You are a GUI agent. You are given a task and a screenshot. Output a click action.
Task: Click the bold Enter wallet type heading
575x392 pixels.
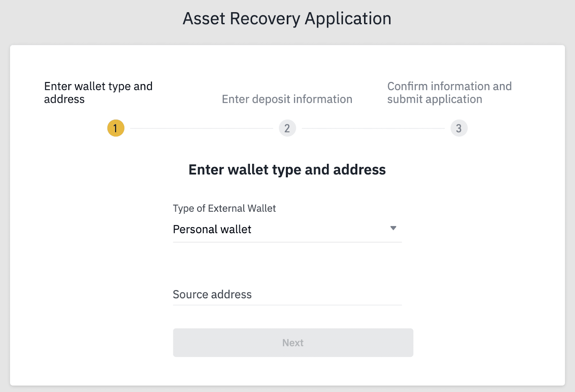(x=287, y=170)
